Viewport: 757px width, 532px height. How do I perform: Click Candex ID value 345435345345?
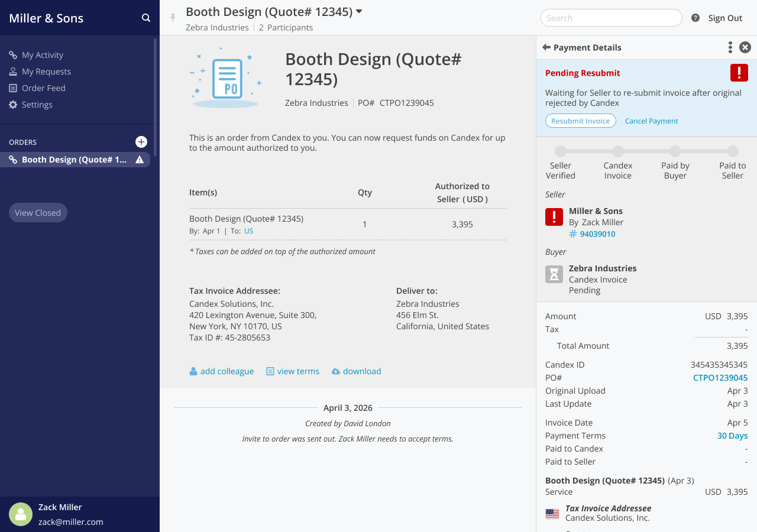(x=719, y=365)
